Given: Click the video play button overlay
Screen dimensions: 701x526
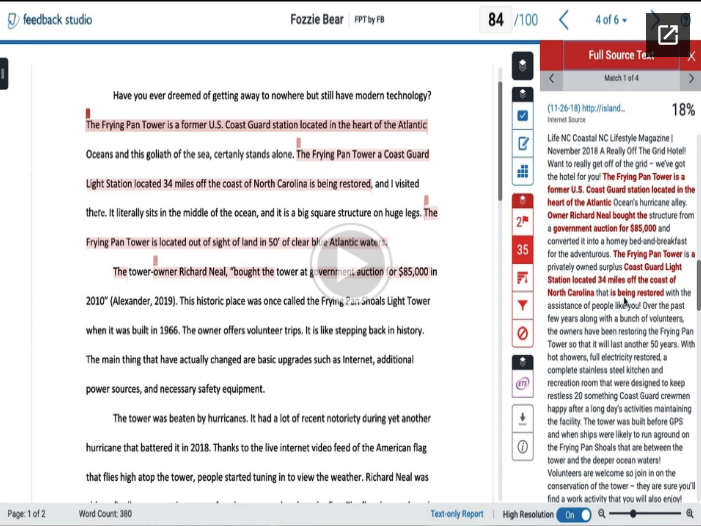Looking at the screenshot, I should coord(350,264).
